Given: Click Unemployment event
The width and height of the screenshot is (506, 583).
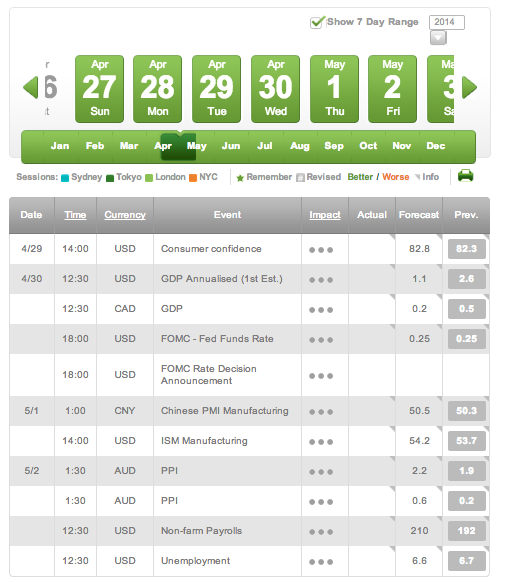Looking at the screenshot, I should coord(196,561).
